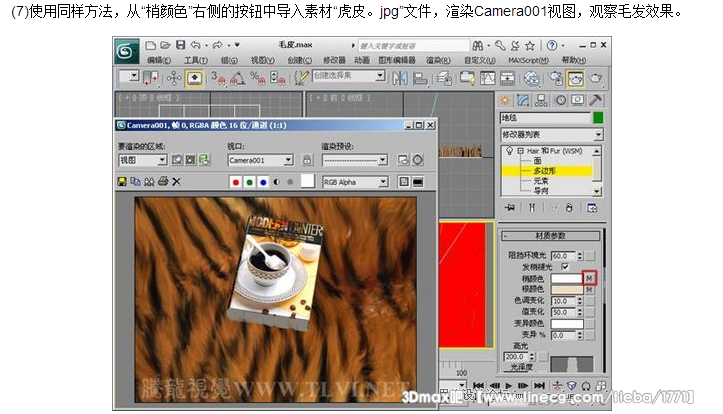Click the green object color swatch
723x414 pixels.
pos(598,118)
